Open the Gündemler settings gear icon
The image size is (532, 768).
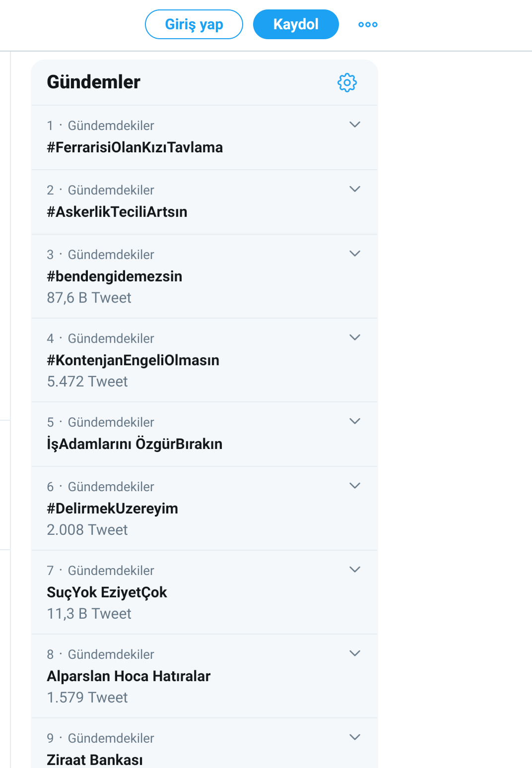tap(347, 83)
